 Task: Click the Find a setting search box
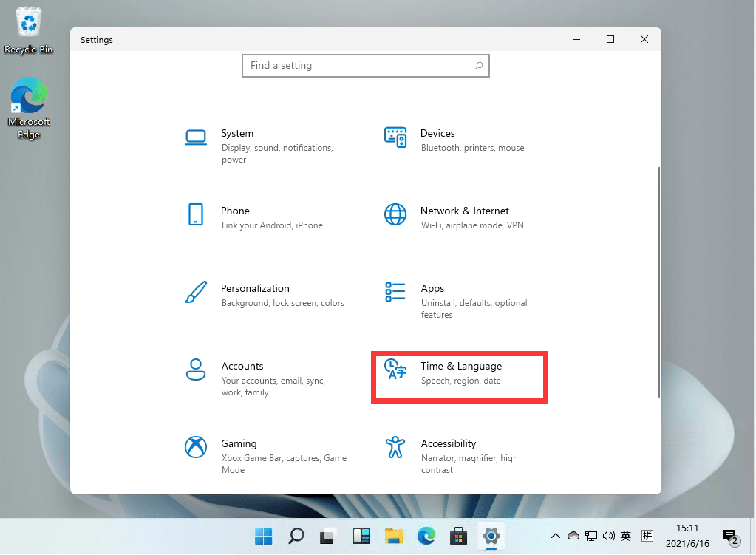coord(365,66)
